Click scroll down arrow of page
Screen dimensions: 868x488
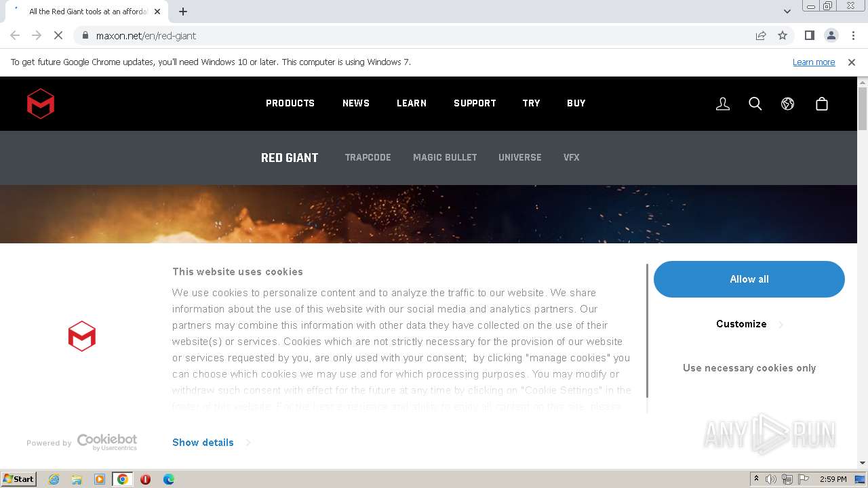pyautogui.click(x=863, y=463)
